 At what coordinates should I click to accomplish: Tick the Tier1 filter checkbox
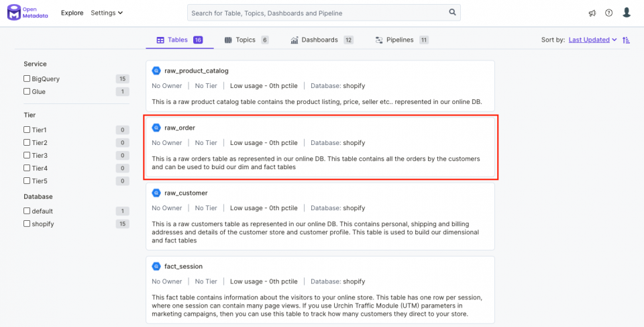click(x=27, y=130)
